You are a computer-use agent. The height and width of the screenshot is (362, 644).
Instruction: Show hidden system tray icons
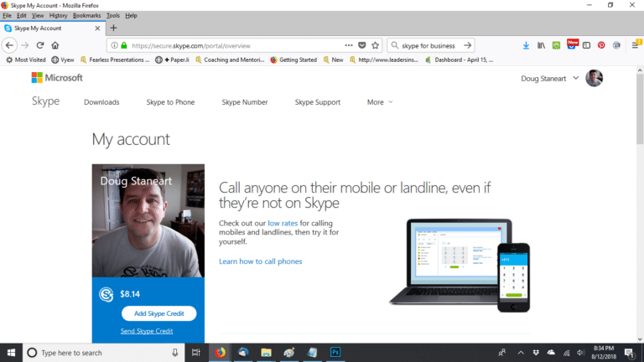(x=521, y=353)
